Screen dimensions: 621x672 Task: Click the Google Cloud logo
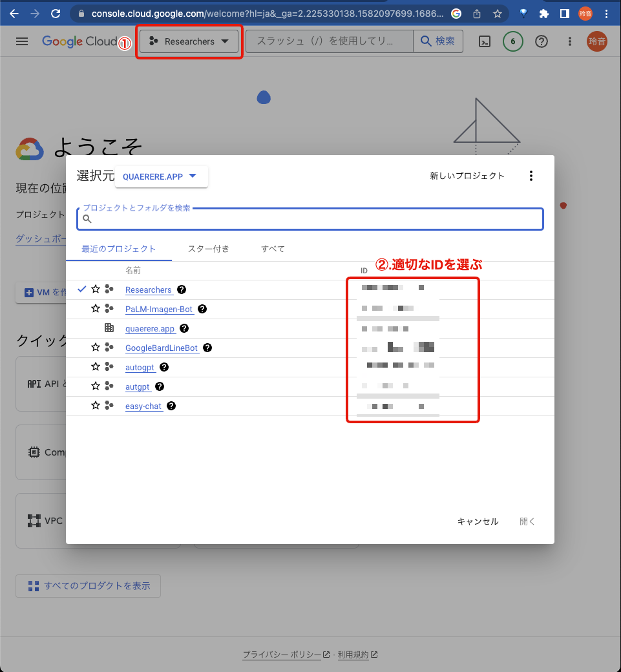tap(79, 41)
